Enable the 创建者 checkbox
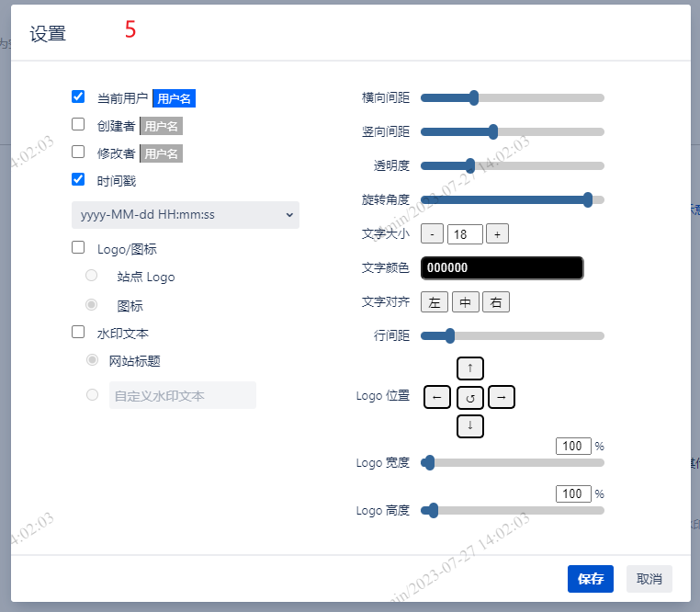The height and width of the screenshot is (612, 700). [78, 124]
